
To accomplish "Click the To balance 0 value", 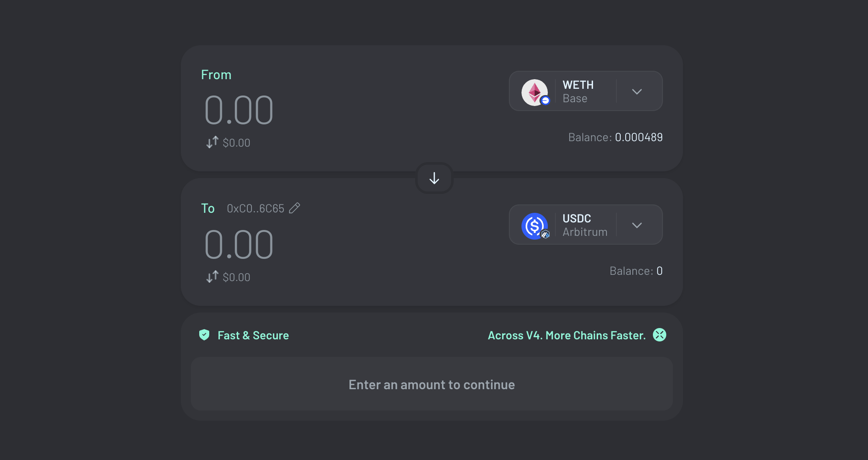I will coord(660,271).
